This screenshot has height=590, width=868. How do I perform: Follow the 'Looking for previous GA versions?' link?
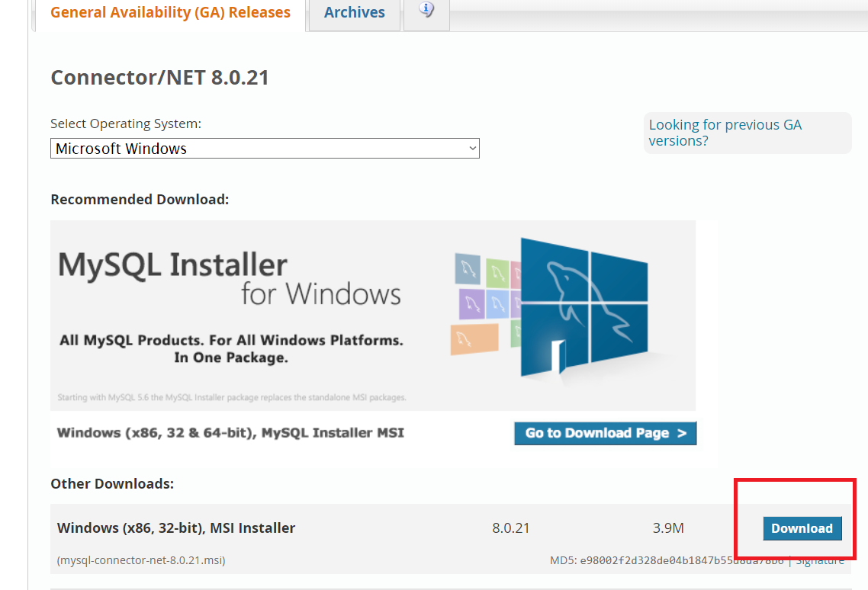(x=725, y=133)
